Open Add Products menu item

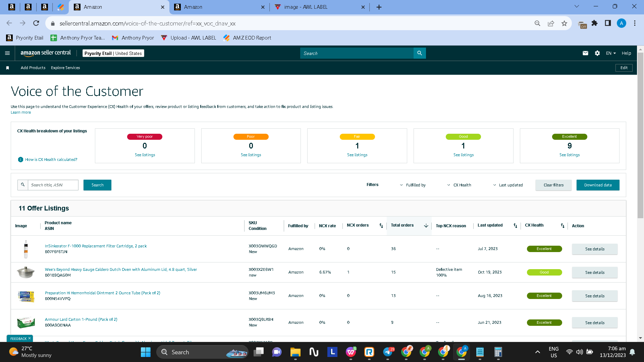33,68
